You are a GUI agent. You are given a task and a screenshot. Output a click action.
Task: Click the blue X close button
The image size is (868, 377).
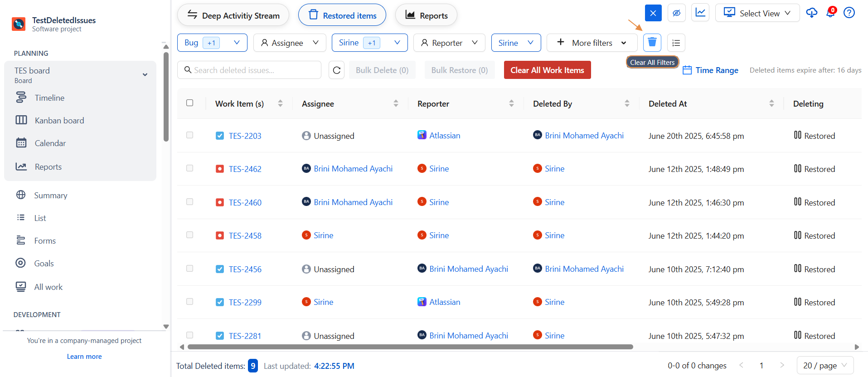pyautogui.click(x=653, y=13)
